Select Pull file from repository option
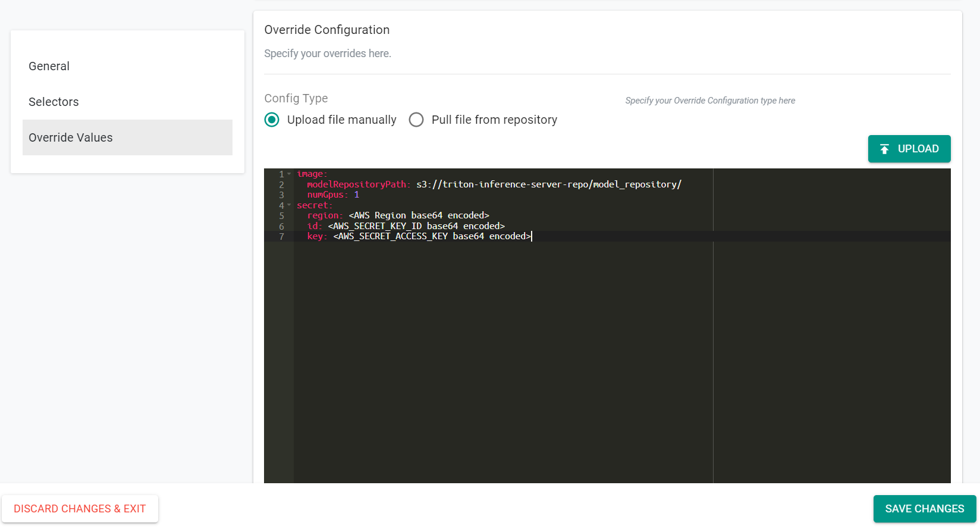980x532 pixels. click(416, 120)
